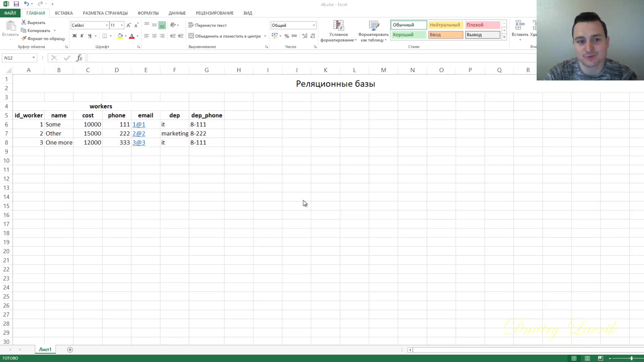The height and width of the screenshot is (362, 644).
Task: Click the Undo arrow icon
Action: [26, 4]
